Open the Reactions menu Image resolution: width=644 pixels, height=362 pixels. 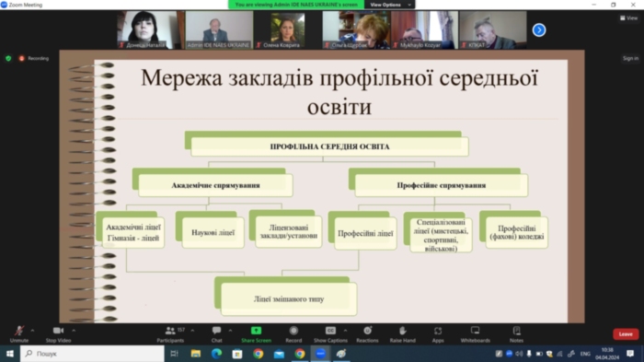point(367,334)
